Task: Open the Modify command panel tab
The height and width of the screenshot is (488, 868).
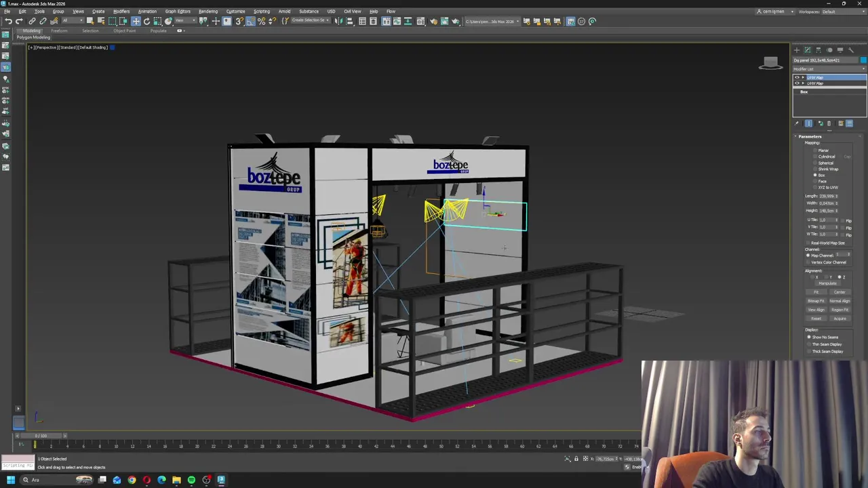Action: point(808,49)
